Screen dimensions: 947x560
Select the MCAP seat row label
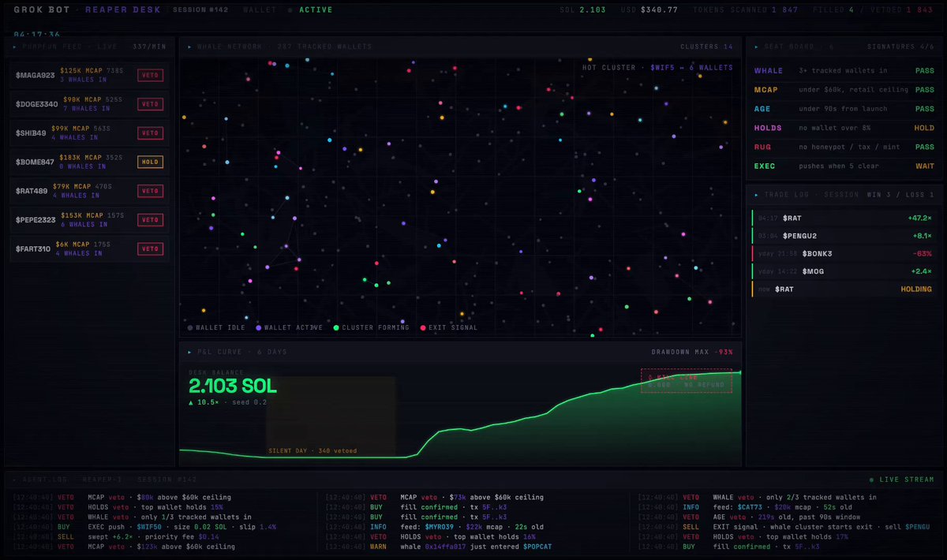point(766,90)
